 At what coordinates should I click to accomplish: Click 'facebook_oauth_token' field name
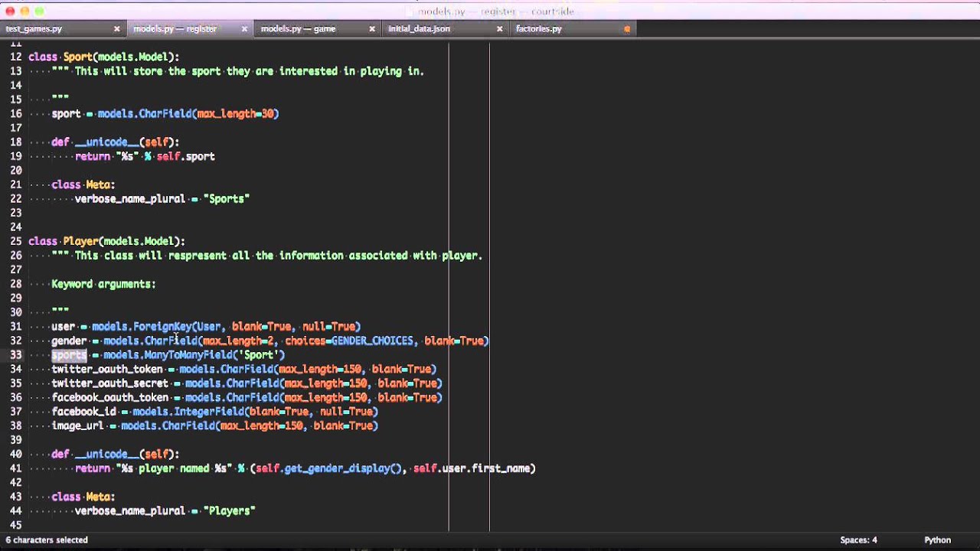tap(110, 398)
